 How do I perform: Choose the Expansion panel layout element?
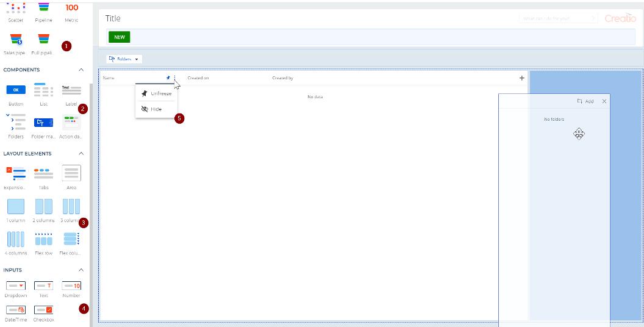[x=16, y=178]
